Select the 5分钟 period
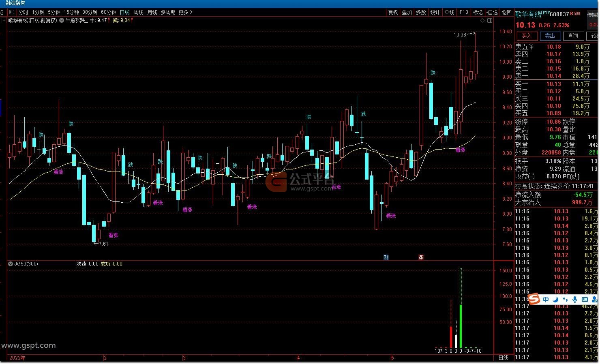 pyautogui.click(x=54, y=12)
